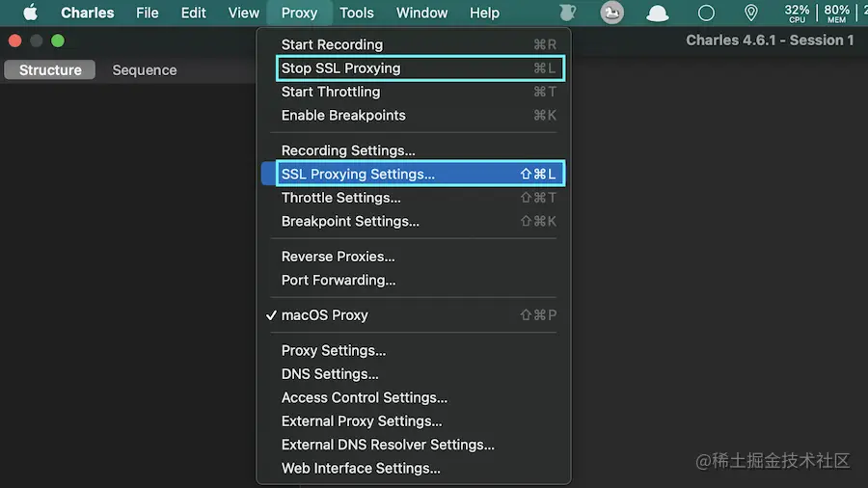
Task: Choose Enable Breakpoints
Action: (413, 115)
